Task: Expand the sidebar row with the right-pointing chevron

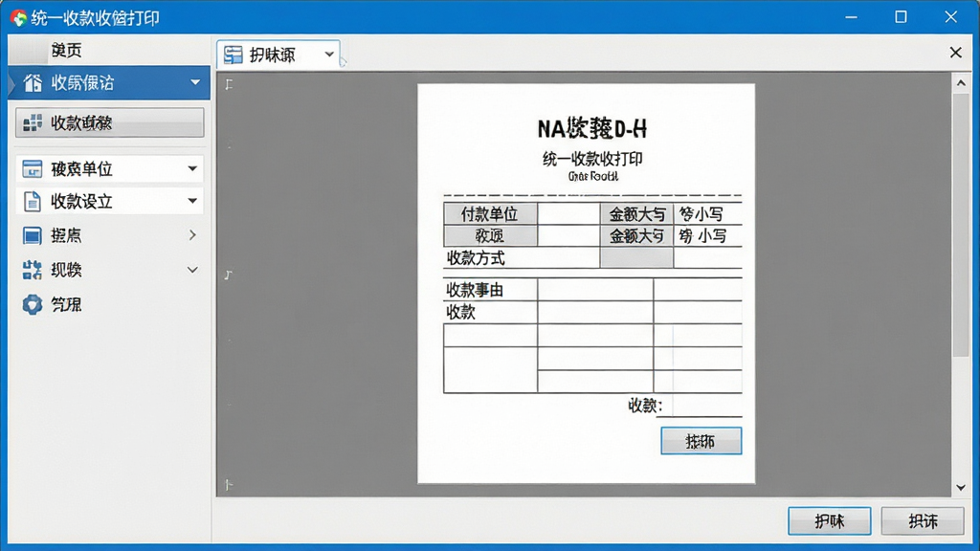Action: pyautogui.click(x=192, y=235)
